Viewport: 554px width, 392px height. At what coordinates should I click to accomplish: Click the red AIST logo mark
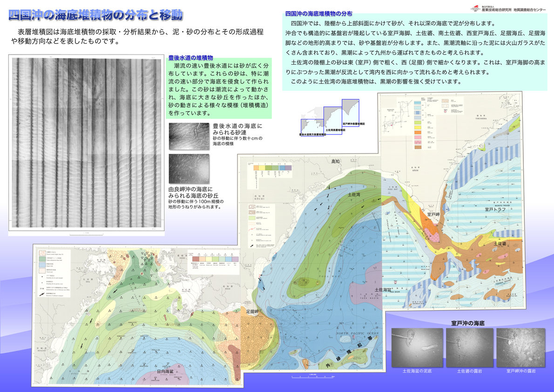tap(476, 8)
